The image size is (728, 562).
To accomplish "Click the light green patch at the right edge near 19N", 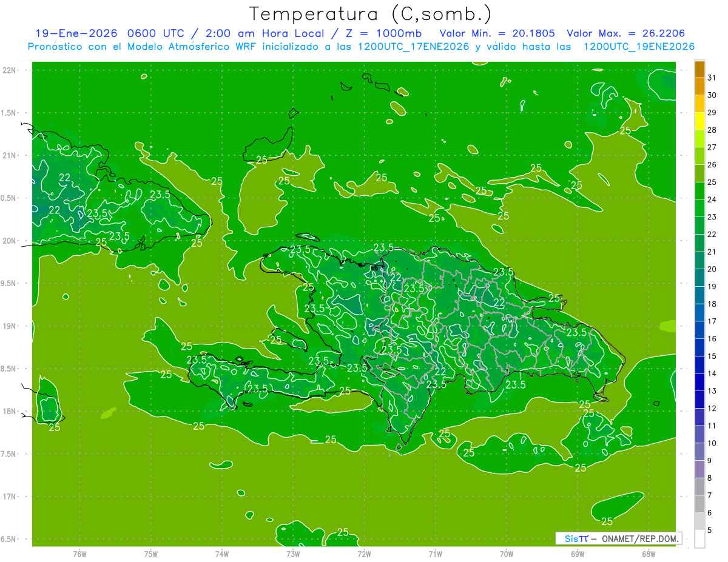I will pos(667,326).
